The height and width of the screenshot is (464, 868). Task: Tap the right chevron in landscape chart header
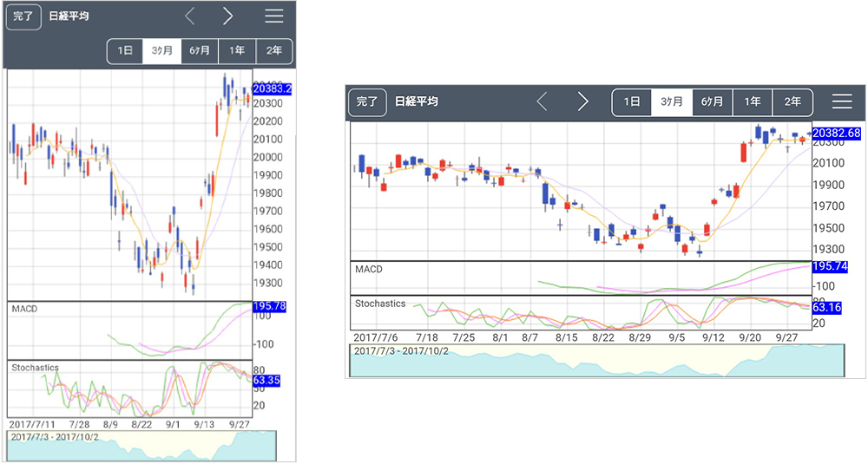[582, 101]
